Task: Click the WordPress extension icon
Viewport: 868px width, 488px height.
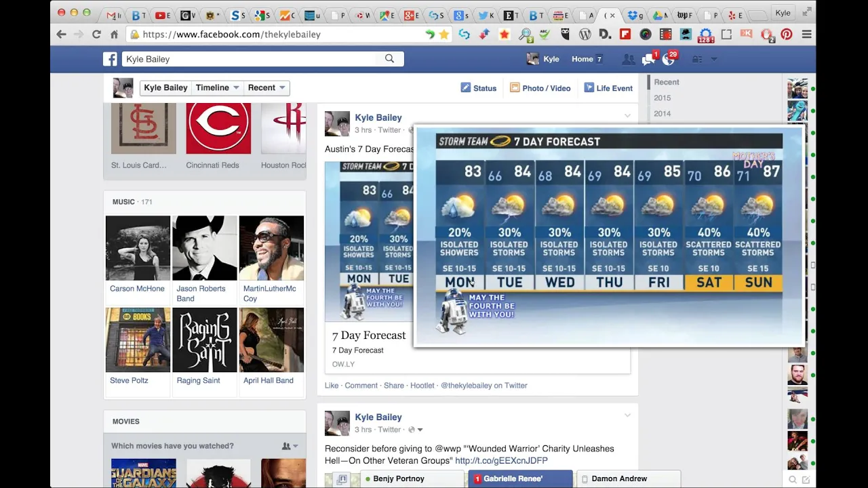Action: [x=585, y=35]
